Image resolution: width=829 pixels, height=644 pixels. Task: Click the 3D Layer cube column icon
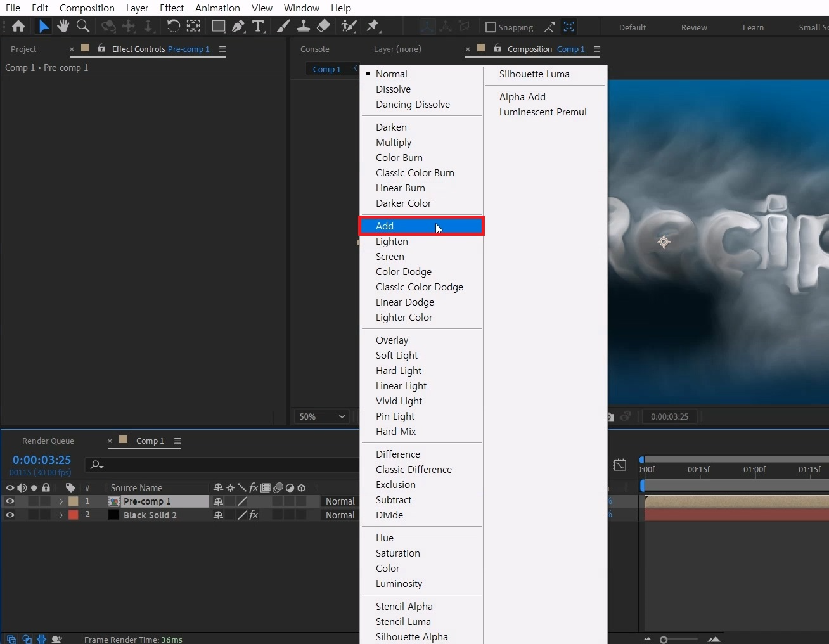coord(302,487)
